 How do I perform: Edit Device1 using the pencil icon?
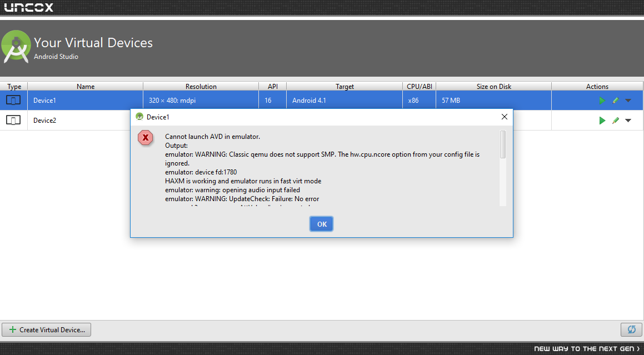pos(615,100)
